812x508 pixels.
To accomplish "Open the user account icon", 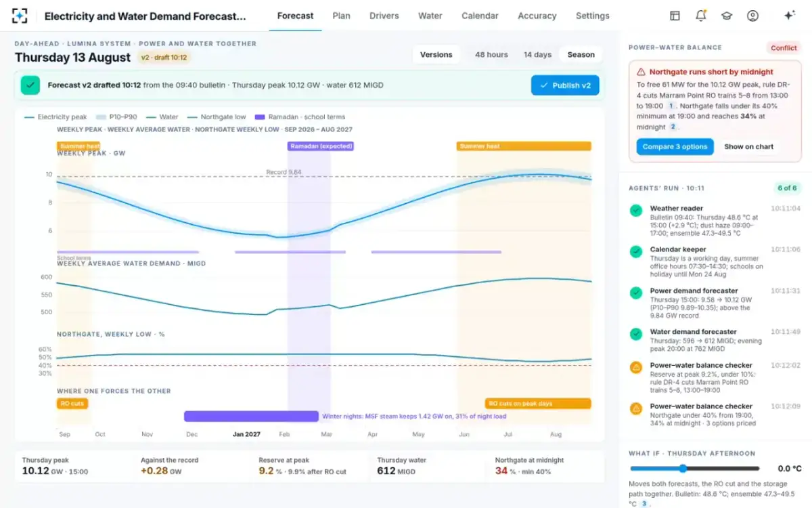I will [752, 16].
